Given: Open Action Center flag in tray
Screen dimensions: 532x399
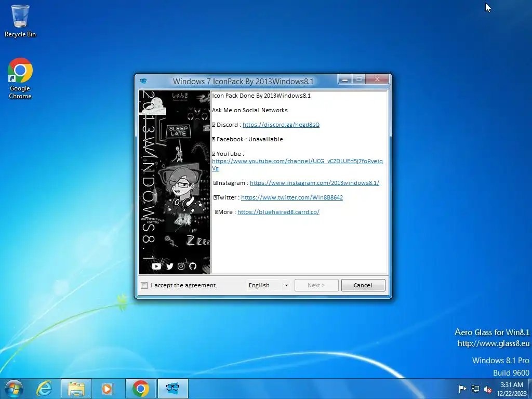Looking at the screenshot, I should (x=462, y=389).
